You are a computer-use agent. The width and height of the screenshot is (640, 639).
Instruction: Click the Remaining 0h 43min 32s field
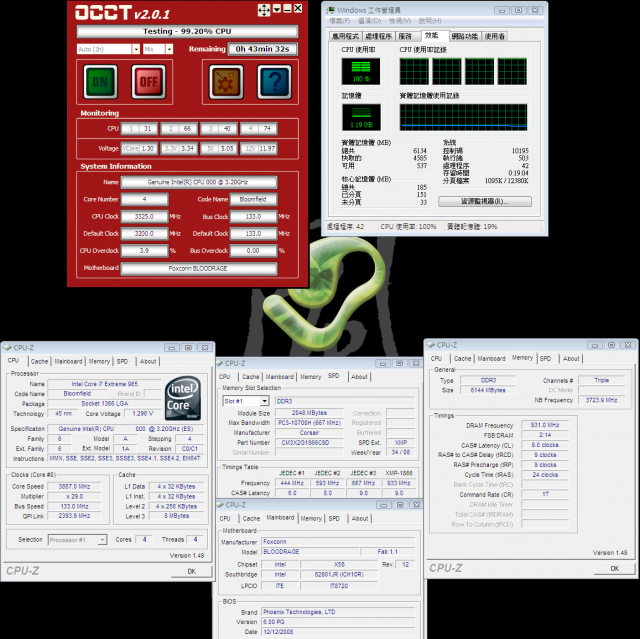coord(262,49)
